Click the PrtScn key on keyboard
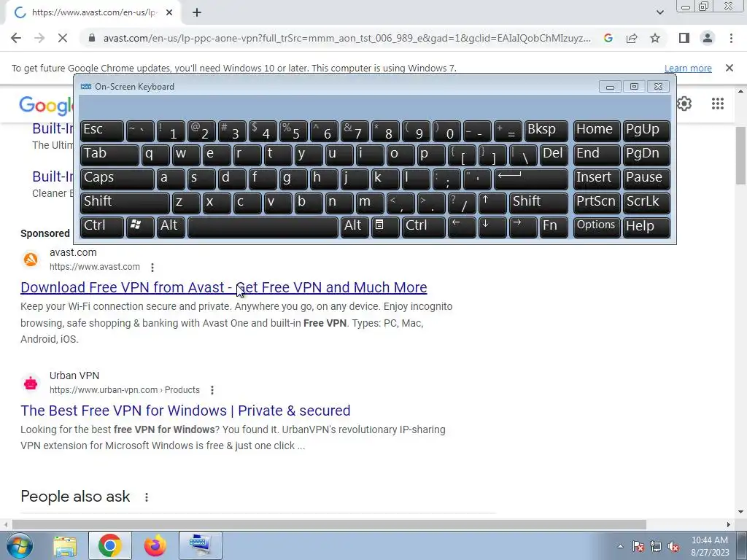 click(x=597, y=203)
